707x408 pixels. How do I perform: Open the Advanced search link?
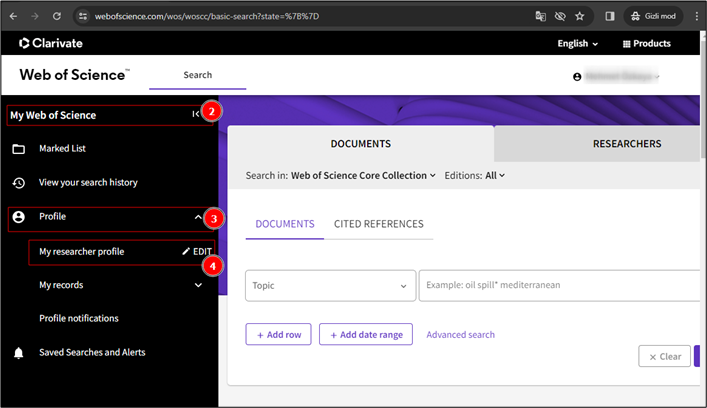click(x=460, y=335)
